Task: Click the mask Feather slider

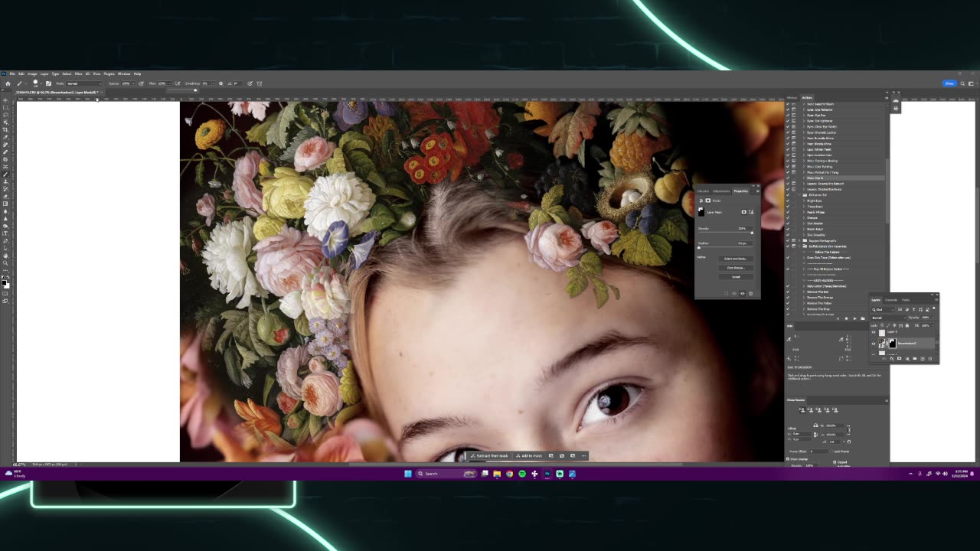Action: click(725, 247)
